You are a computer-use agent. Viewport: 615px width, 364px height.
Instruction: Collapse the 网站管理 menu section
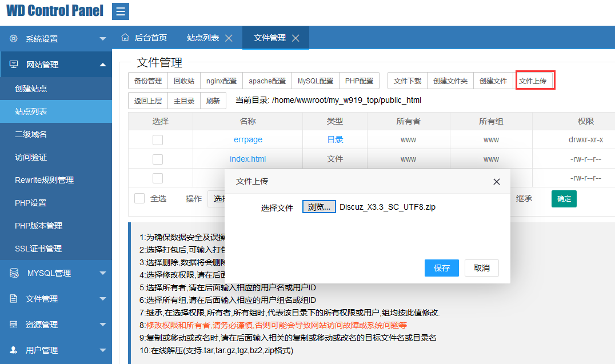(103, 65)
